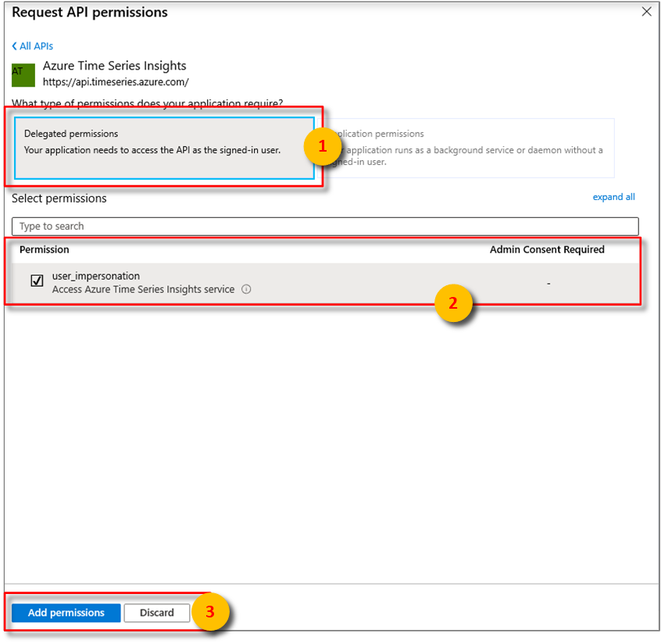Click the Discard button
661x644 pixels.
click(x=156, y=613)
